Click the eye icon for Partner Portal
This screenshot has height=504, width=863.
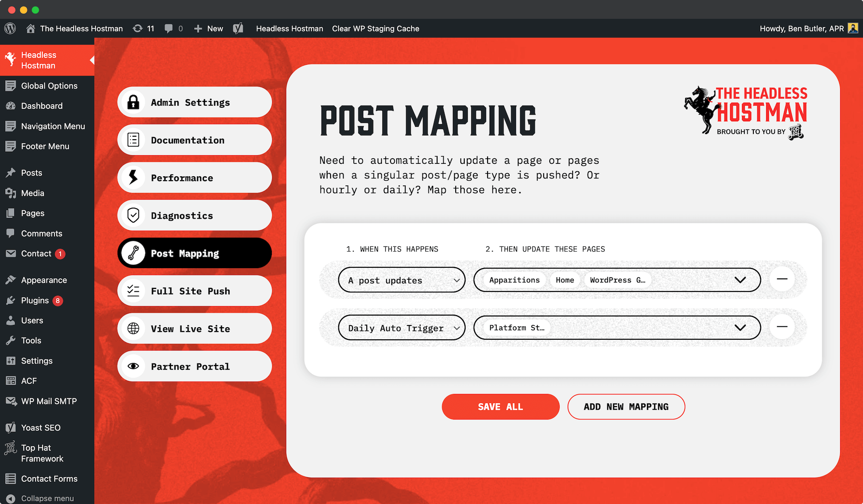click(133, 366)
